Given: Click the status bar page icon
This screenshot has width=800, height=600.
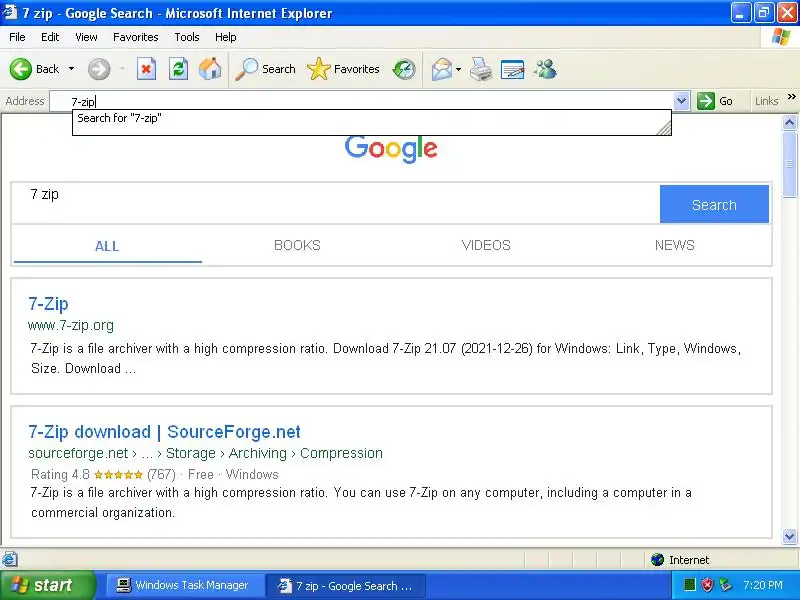Looking at the screenshot, I should 10,560.
